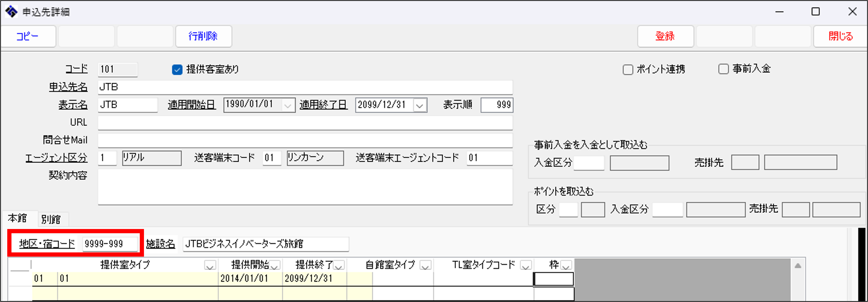
Task: Click the grid scrollbar up arrow
Action: (x=798, y=266)
